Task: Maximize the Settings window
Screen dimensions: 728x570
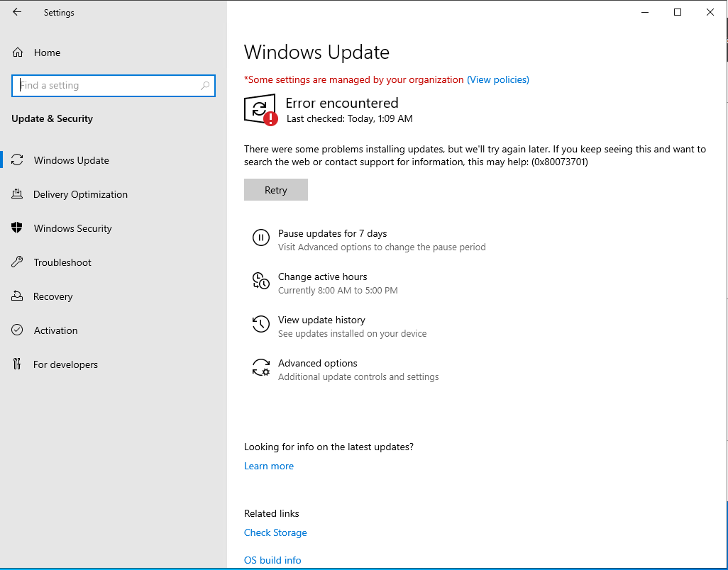Action: (x=678, y=12)
